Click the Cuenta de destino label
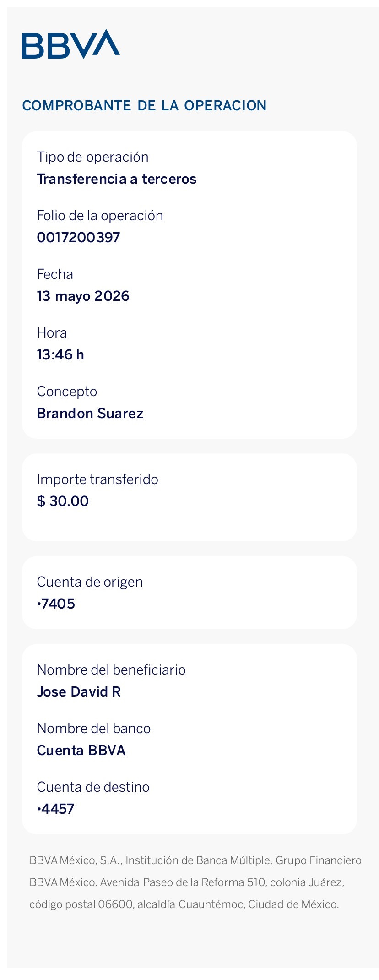The height and width of the screenshot is (980, 379). tap(93, 787)
